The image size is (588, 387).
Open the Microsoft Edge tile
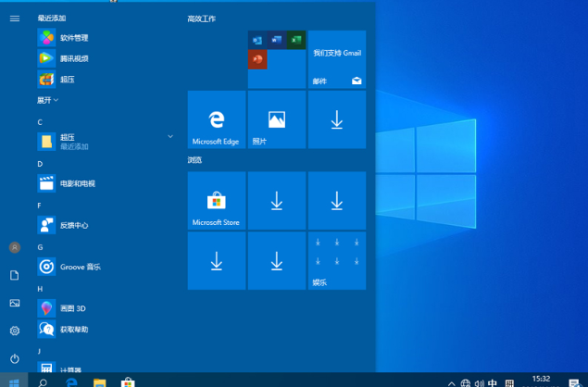217,119
